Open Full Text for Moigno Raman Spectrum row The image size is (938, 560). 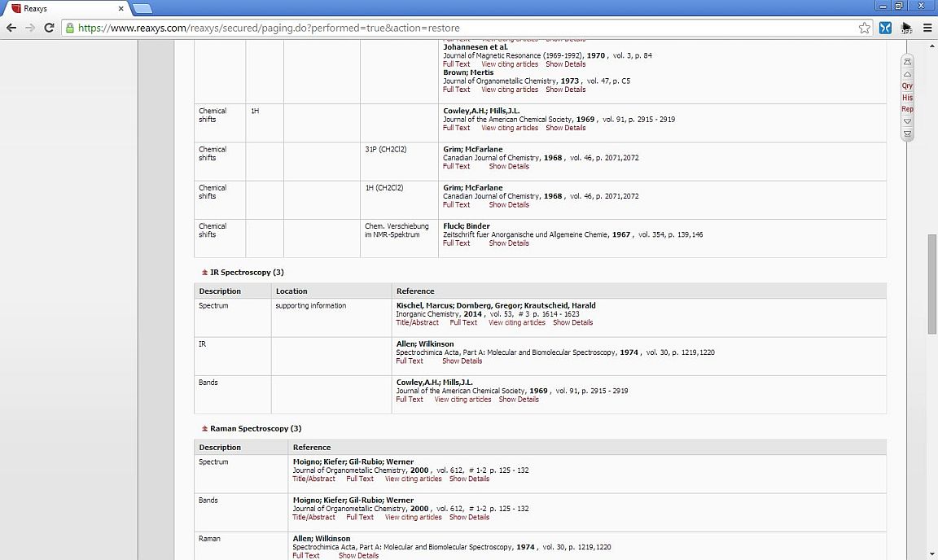click(x=360, y=479)
